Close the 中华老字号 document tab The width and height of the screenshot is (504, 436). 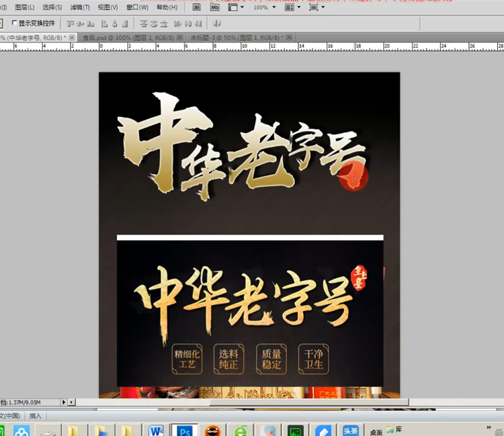point(72,38)
